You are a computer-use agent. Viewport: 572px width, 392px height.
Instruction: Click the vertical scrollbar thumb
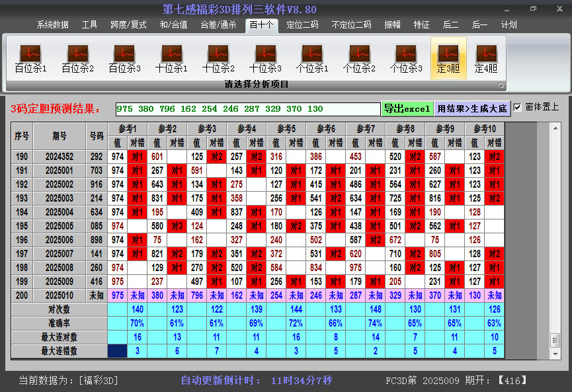pos(555,340)
